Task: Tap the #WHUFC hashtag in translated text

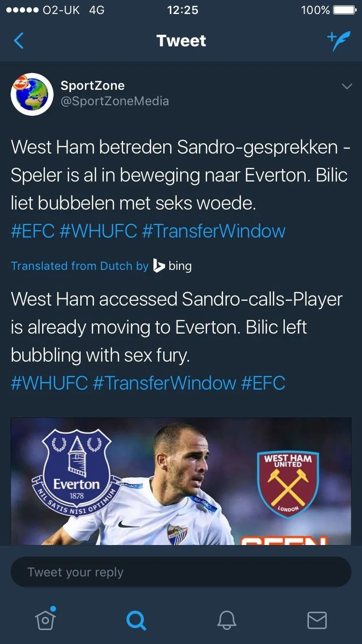Action: tap(49, 383)
